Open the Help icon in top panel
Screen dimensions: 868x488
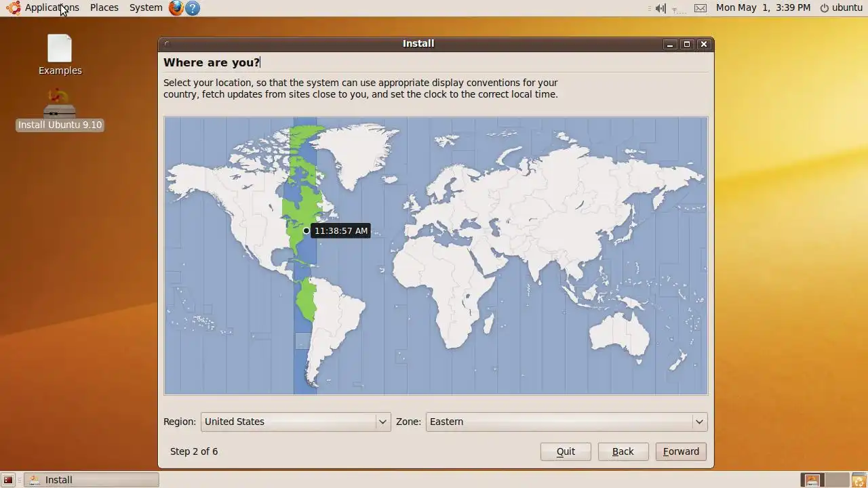tap(193, 8)
